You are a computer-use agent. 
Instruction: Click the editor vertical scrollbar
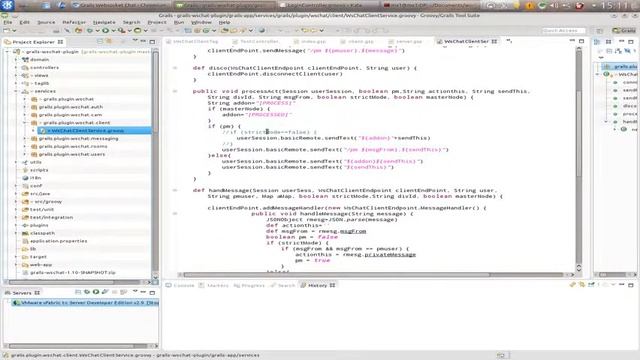579,159
